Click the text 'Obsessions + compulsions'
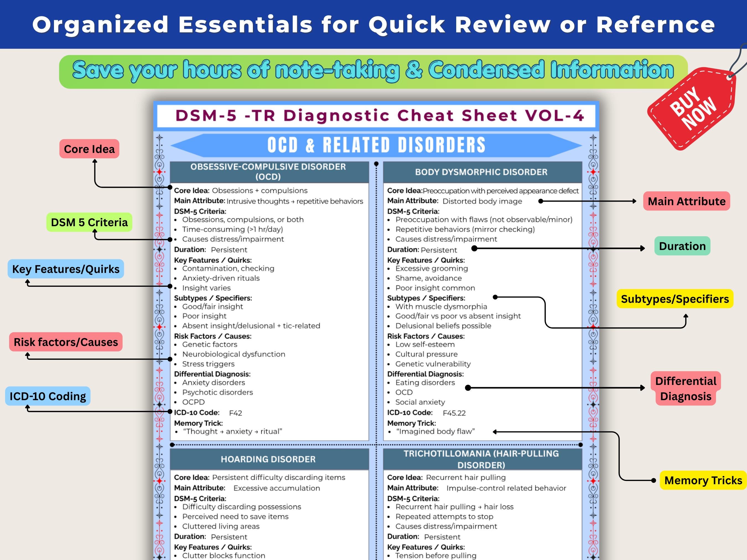 (260, 190)
